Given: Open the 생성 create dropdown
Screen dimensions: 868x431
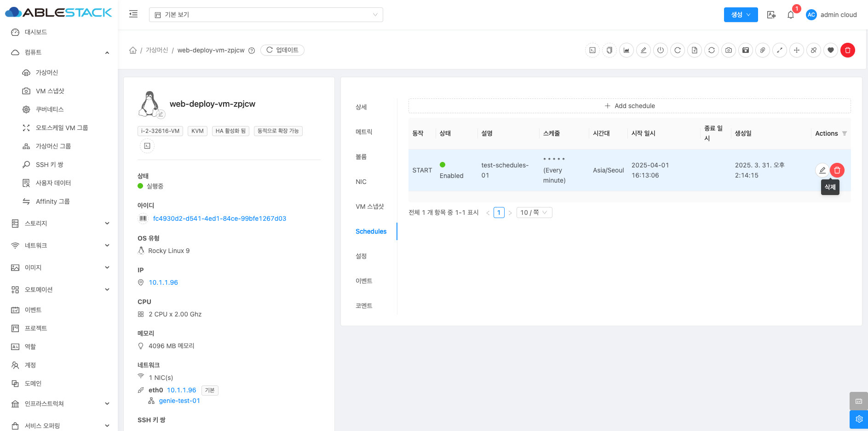Looking at the screenshot, I should pos(740,15).
